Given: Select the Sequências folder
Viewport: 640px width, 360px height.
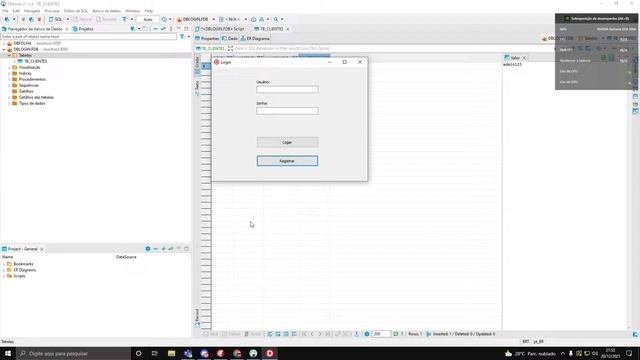Looking at the screenshot, I should coord(29,85).
